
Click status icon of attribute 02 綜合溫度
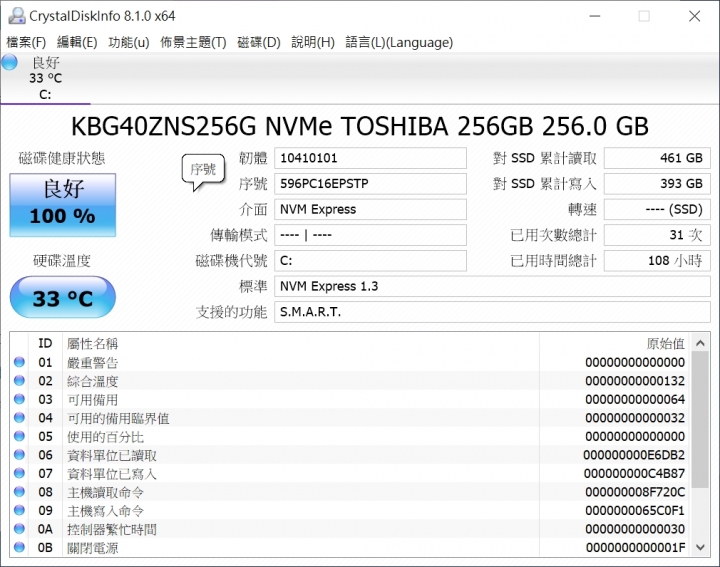point(19,381)
